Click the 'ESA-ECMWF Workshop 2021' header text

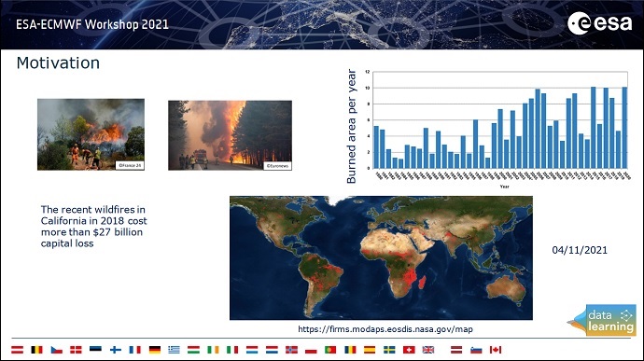tap(92, 24)
